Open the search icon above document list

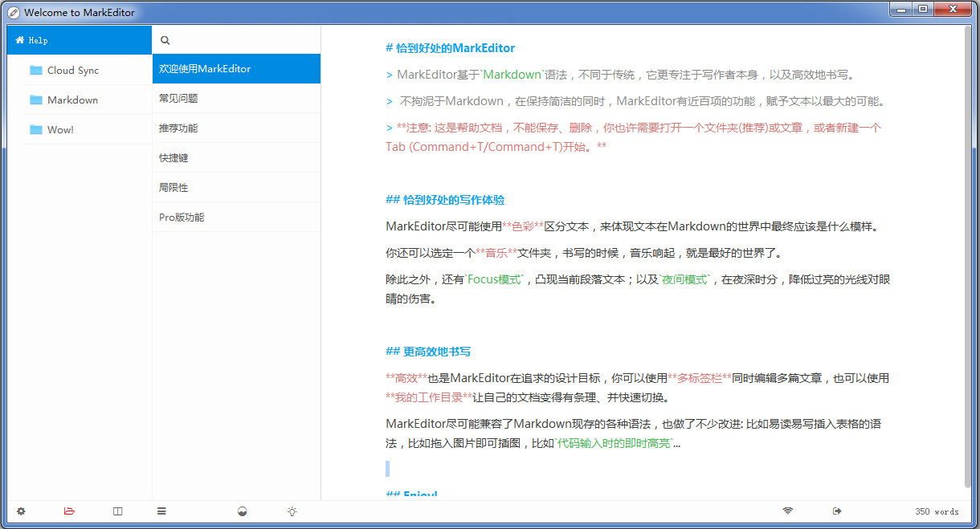pyautogui.click(x=165, y=39)
